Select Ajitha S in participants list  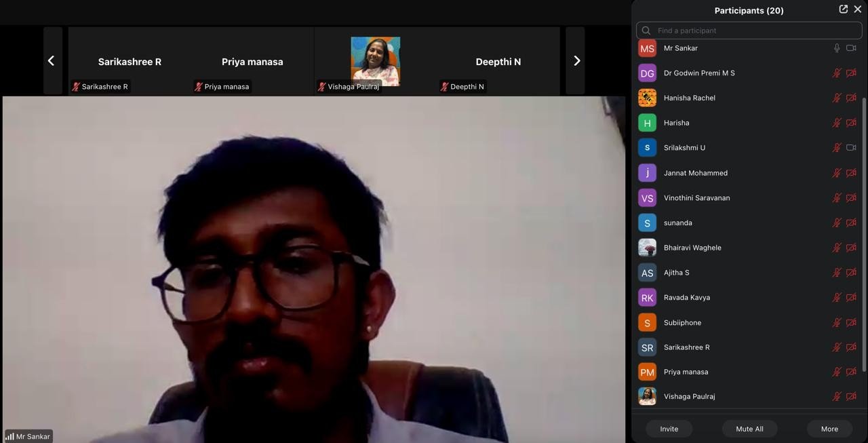(749, 273)
